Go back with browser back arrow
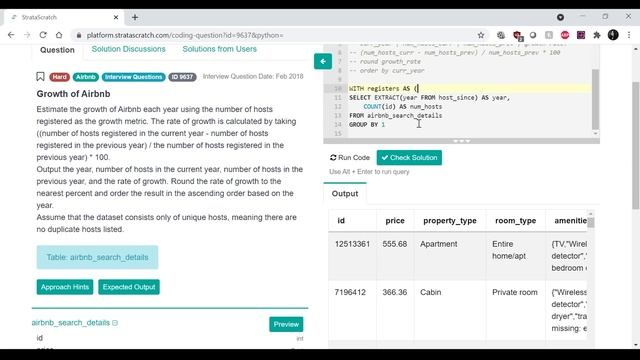This screenshot has width=640, height=360. [11, 35]
